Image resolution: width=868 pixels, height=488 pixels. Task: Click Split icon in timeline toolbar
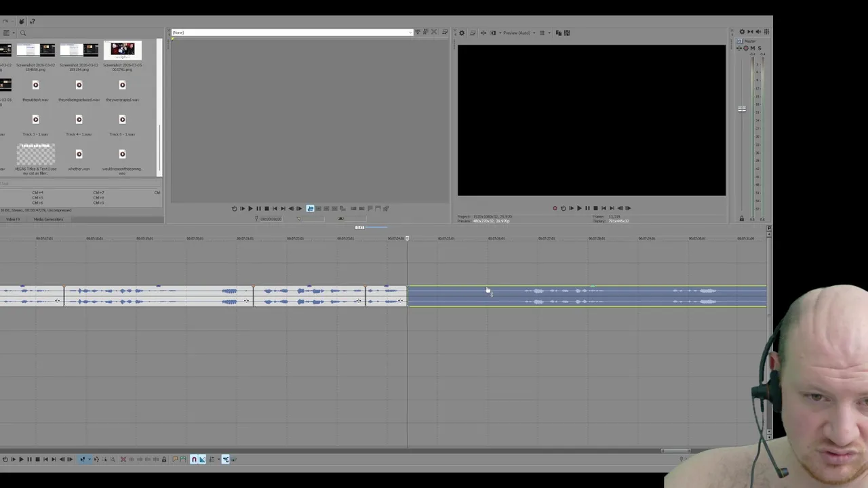click(156, 459)
